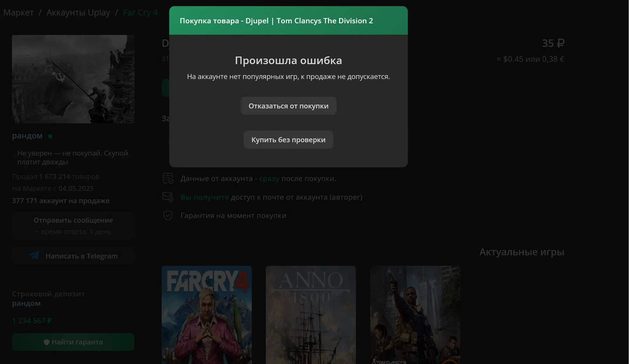Click 'Актуальные игры' heading
The width and height of the screenshot is (629, 364).
[522, 252]
